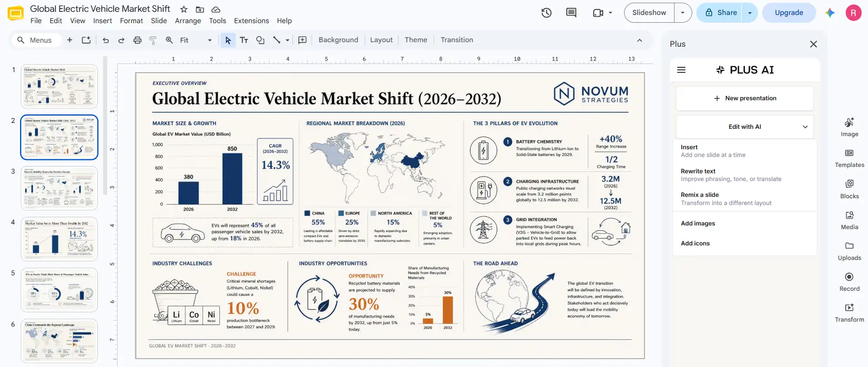Select the text box tool

point(244,40)
